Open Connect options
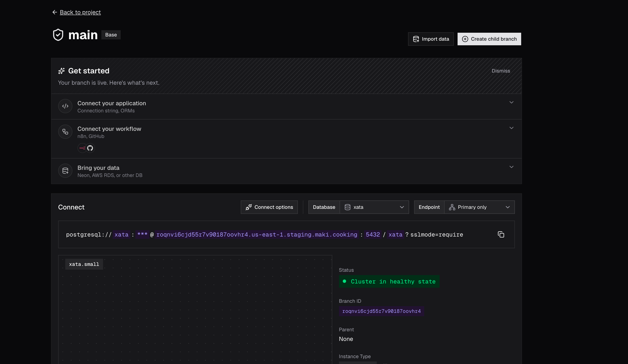The height and width of the screenshot is (364, 628). point(269,207)
